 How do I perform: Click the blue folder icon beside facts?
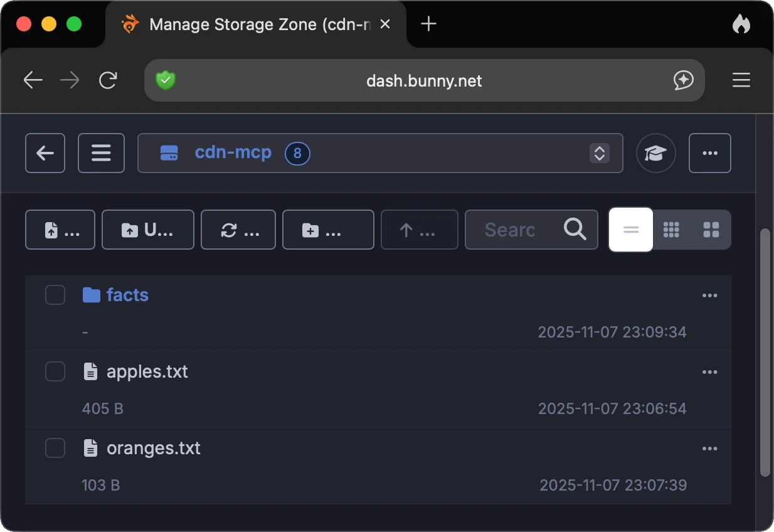[92, 295]
